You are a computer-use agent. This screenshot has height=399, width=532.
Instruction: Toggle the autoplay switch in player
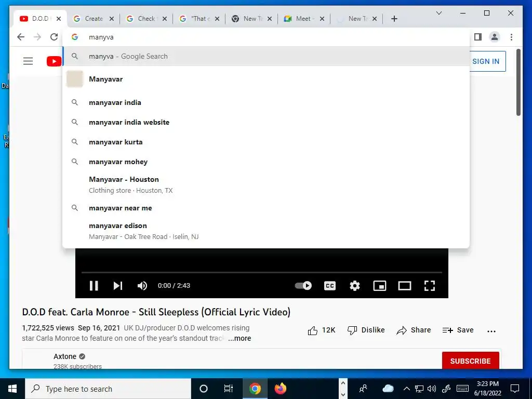click(x=303, y=286)
